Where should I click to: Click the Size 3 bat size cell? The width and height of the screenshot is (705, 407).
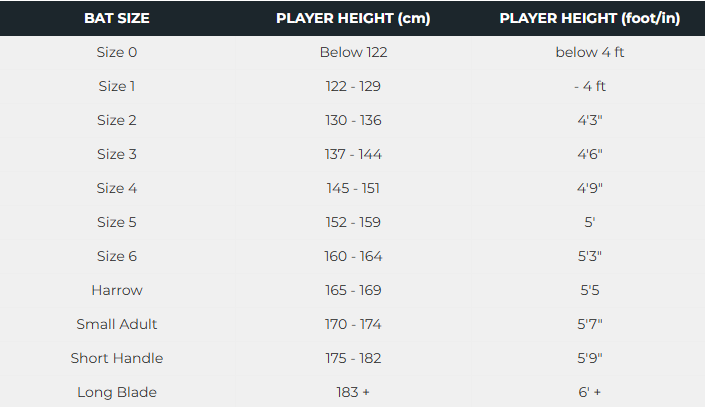(x=117, y=154)
